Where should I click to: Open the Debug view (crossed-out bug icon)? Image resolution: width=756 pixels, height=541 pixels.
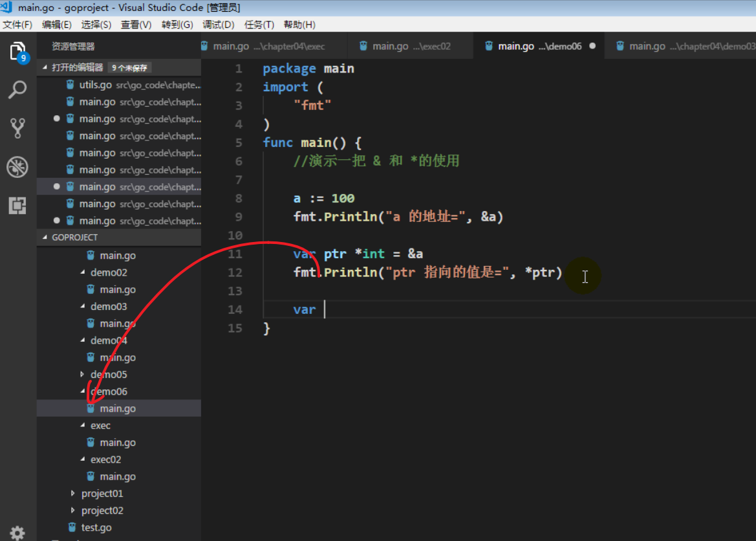(17, 167)
